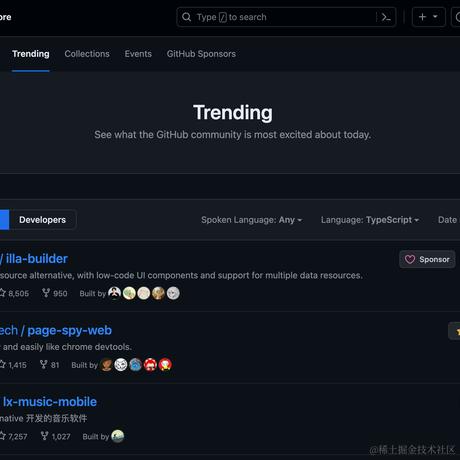Switch to the Trending tab
This screenshot has height=460, width=460.
(31, 54)
